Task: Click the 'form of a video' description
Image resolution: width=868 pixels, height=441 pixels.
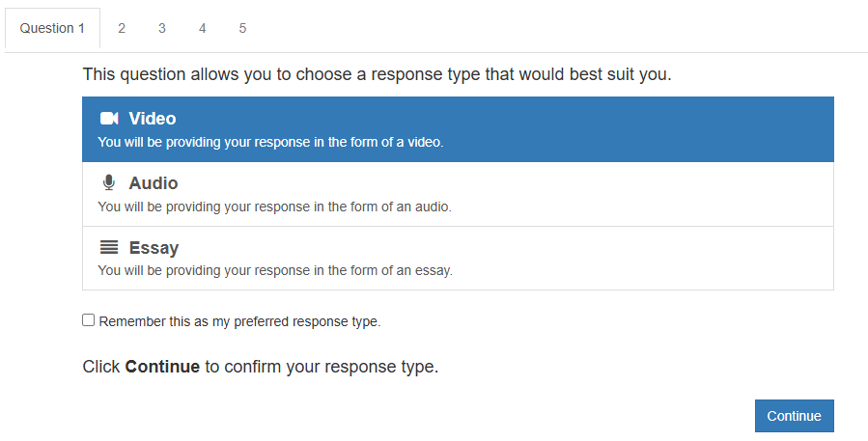Action: (x=270, y=142)
